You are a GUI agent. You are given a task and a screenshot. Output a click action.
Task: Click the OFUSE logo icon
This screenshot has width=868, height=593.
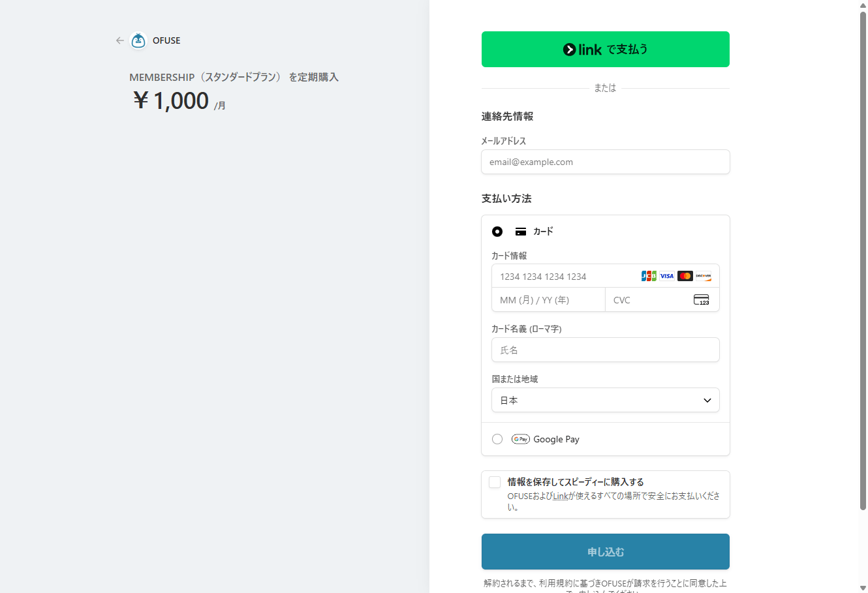pos(138,40)
